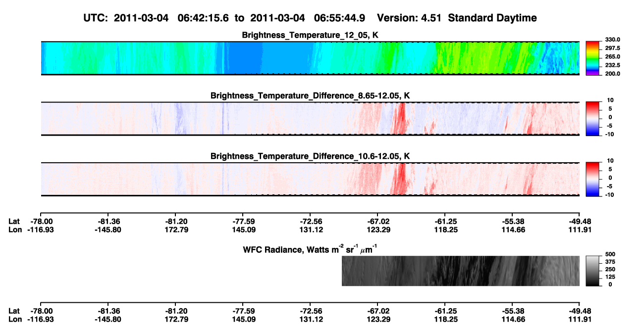Click the 500 label on grayscale bar
The image size is (644, 330).
click(610, 254)
